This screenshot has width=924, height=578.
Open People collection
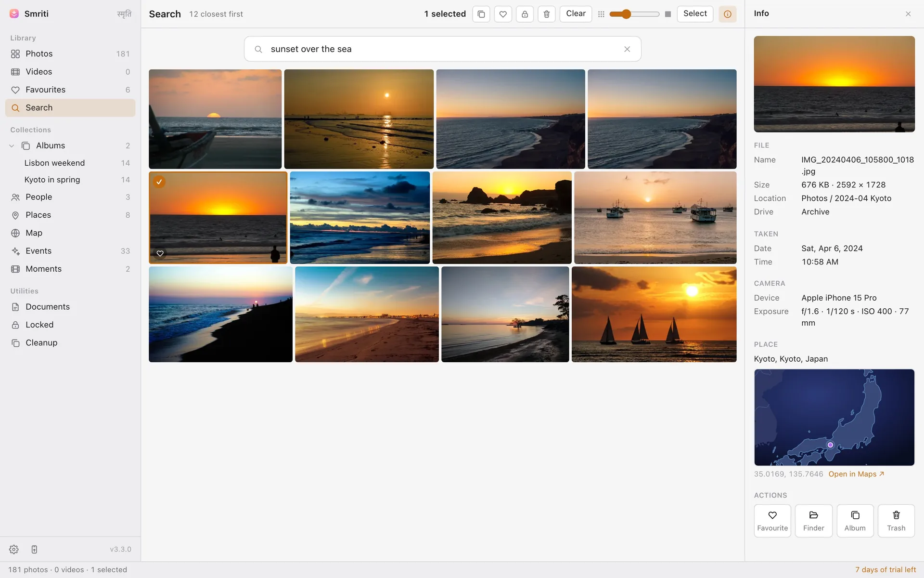[x=70, y=197]
